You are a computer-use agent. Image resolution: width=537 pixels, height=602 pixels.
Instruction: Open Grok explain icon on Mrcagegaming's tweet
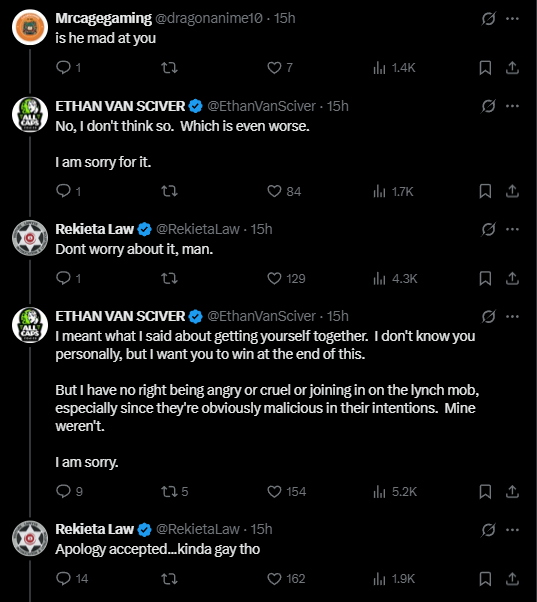tap(488, 18)
